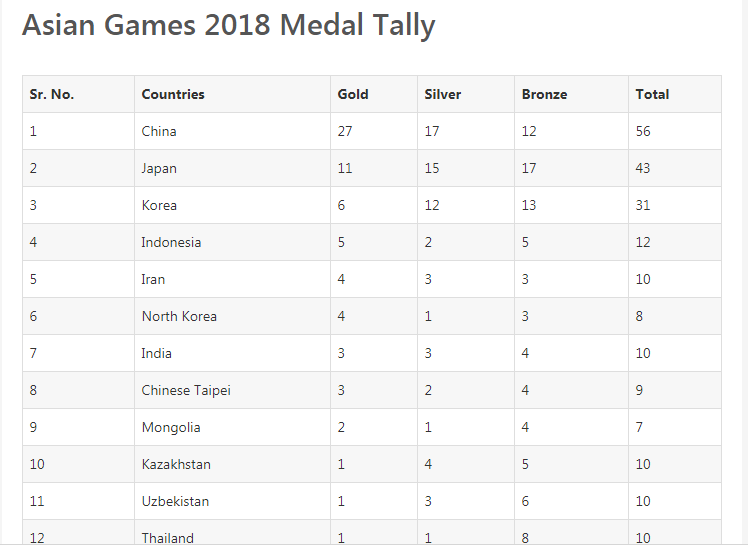Viewport: 748px width, 545px height.
Task: Select the Chinese Taipei cell
Action: point(186,390)
